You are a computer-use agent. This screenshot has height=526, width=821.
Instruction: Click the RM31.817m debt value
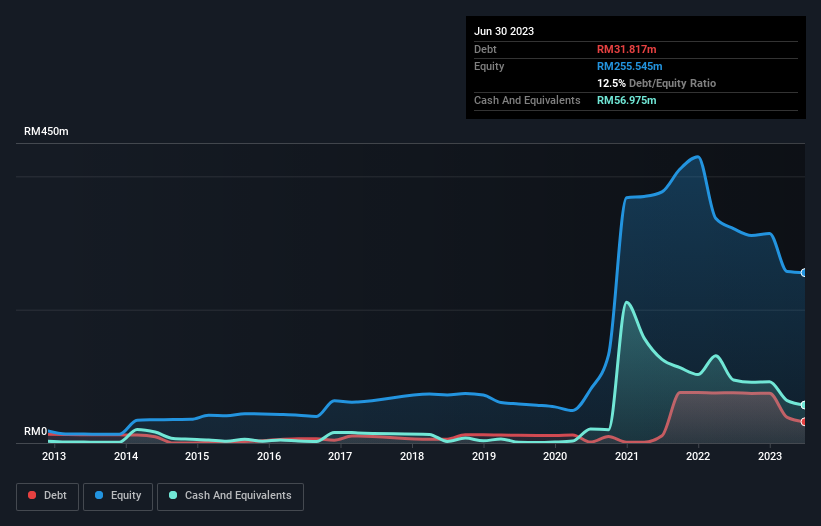click(626, 49)
